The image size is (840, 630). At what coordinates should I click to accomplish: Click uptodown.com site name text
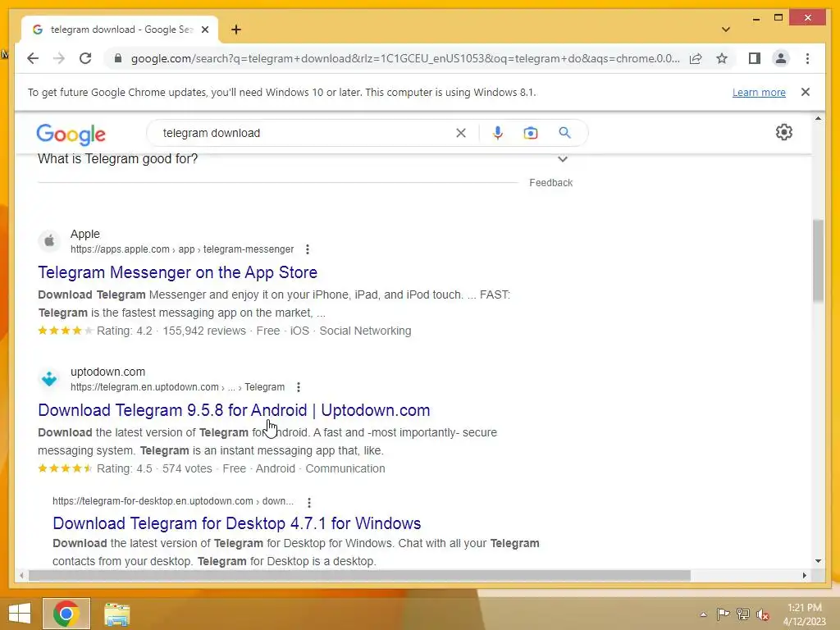coord(107,372)
